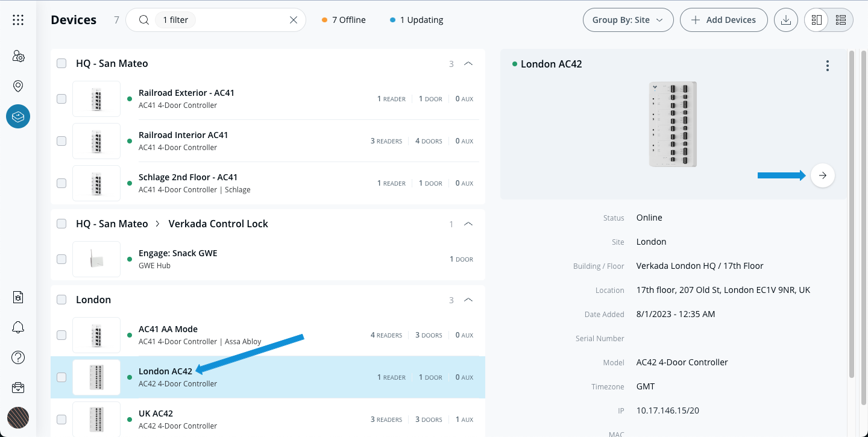Screen dimensions: 868x437
Task: Collapse the London site group chevron
Action: coord(468,300)
